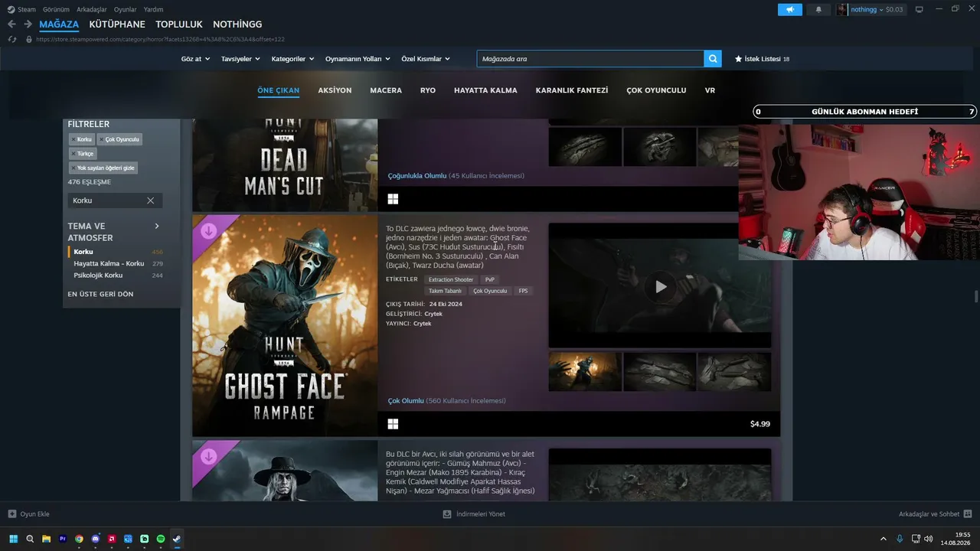Screen dimensions: 980x551
Task: Click the wishlist ribbon on the Gümüş Mahmuz DLC
Action: coord(209,457)
